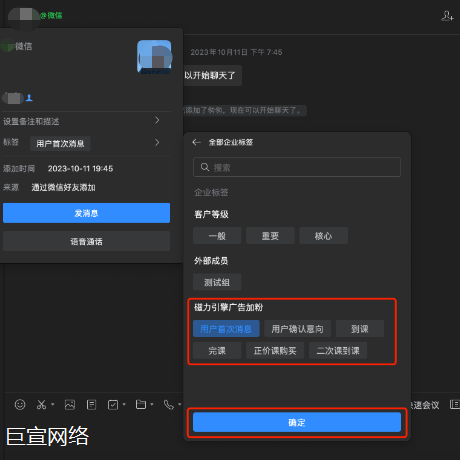Click the 以开始聊天了 message bubble
The width and height of the screenshot is (460, 460).
pos(212,75)
